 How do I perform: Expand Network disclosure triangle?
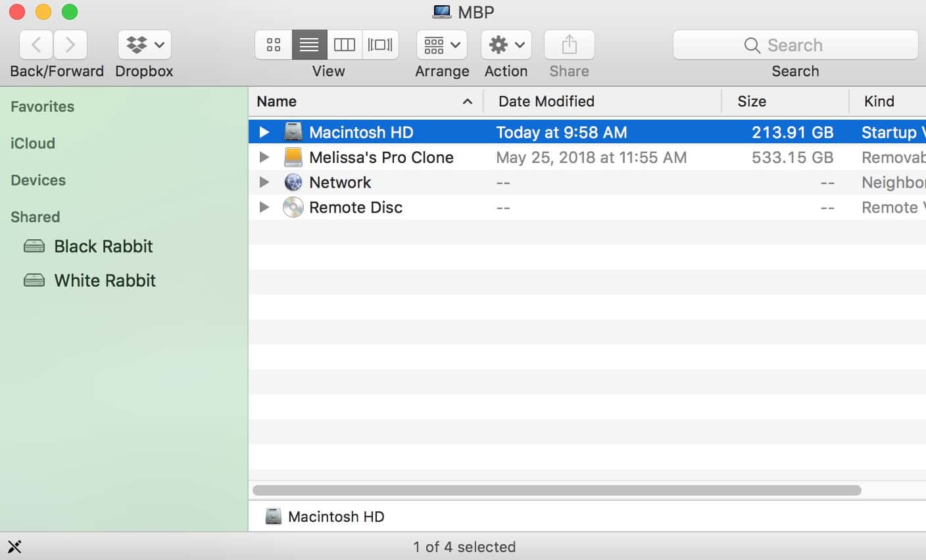(264, 182)
